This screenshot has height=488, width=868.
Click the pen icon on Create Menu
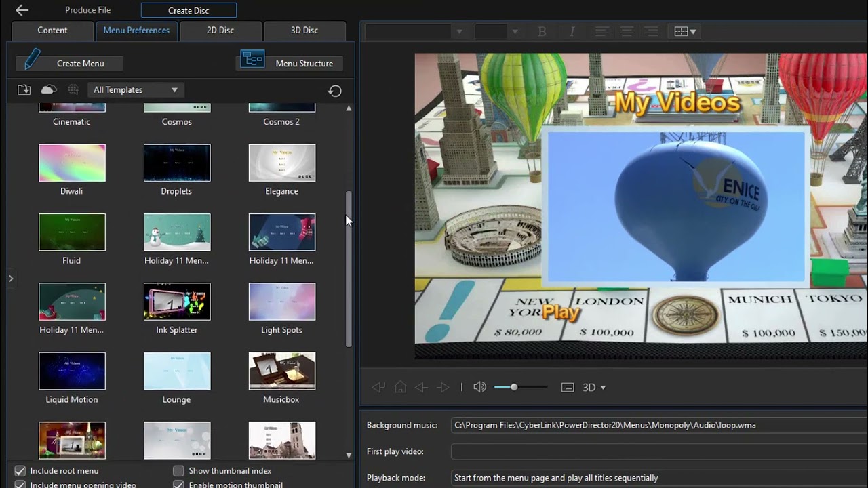32,60
